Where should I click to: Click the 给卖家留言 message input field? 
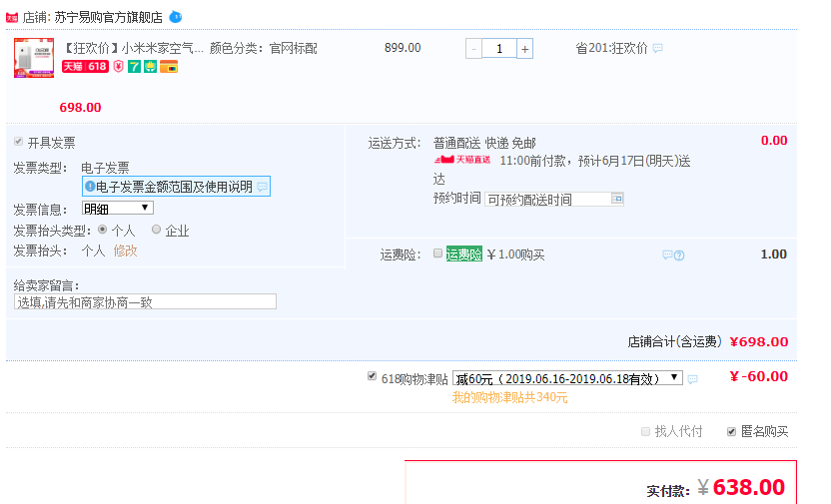pos(145,301)
